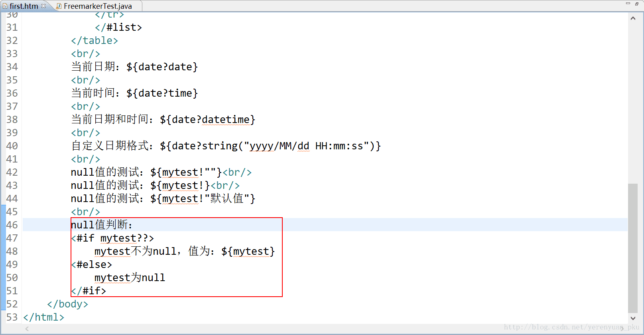The width and height of the screenshot is (644, 335).
Task: Click the mytest为null text
Action: click(x=130, y=278)
